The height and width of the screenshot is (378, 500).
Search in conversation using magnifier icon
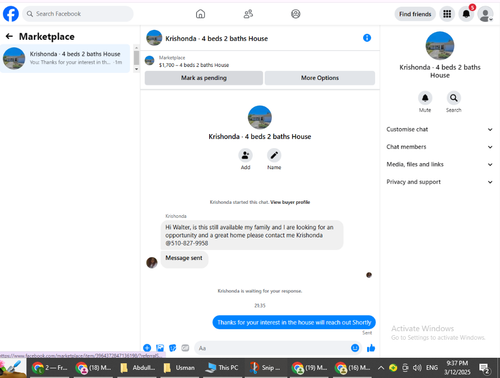pos(454,98)
